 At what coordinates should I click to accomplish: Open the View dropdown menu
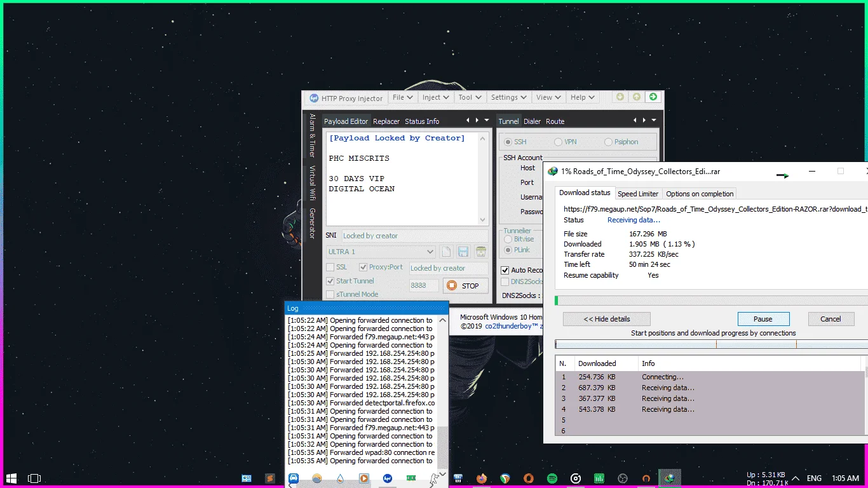(548, 97)
